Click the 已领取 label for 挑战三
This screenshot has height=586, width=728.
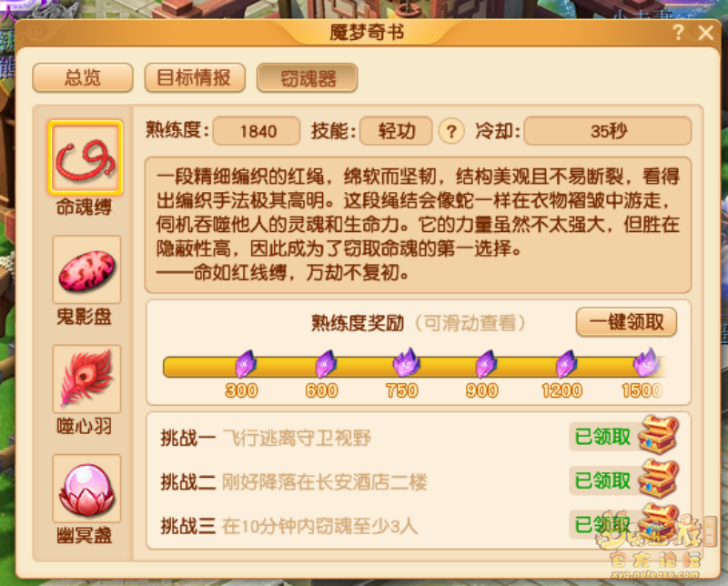[602, 525]
